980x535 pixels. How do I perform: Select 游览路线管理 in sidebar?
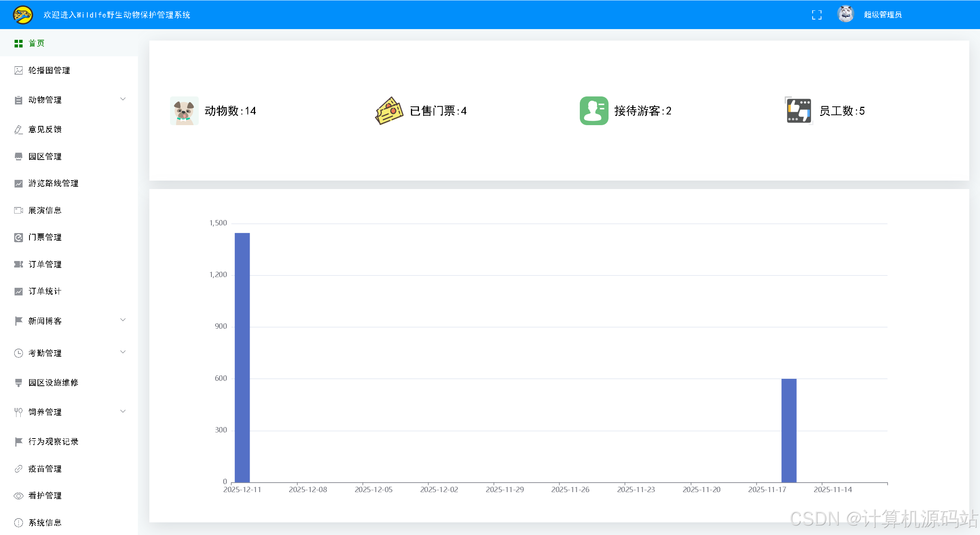click(x=69, y=183)
